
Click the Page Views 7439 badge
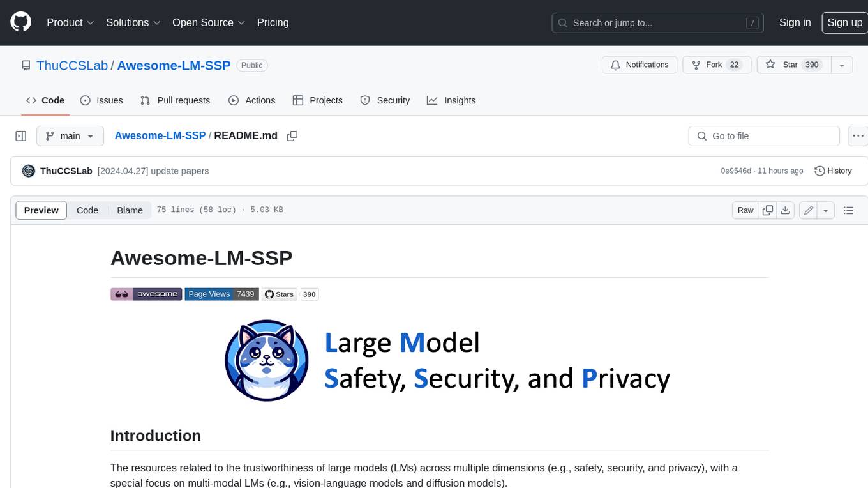pos(221,294)
